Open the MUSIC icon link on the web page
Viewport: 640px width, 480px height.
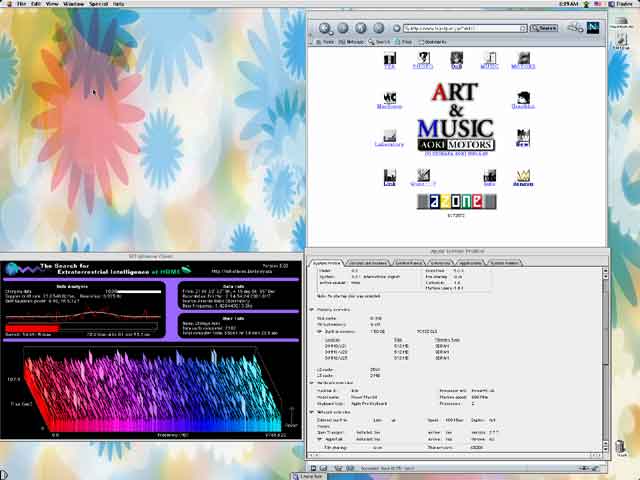pos(489,60)
